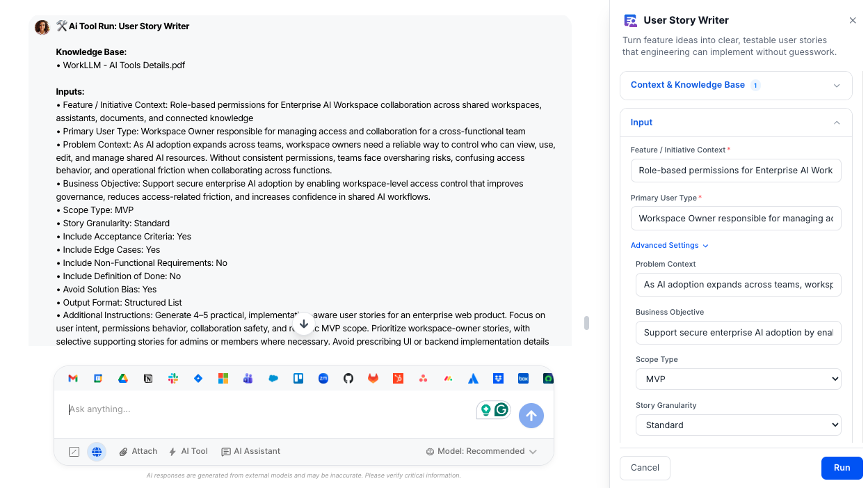Select the Slack integration icon
This screenshot has height=488, width=868.
172,378
